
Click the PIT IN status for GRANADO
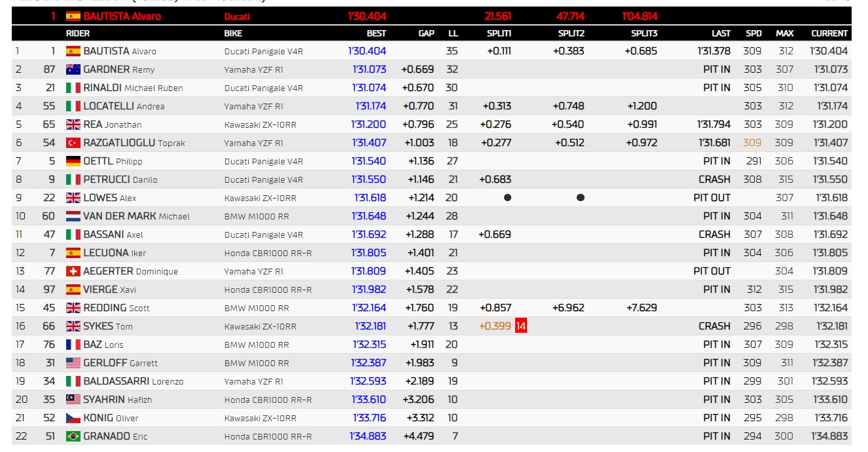717,436
